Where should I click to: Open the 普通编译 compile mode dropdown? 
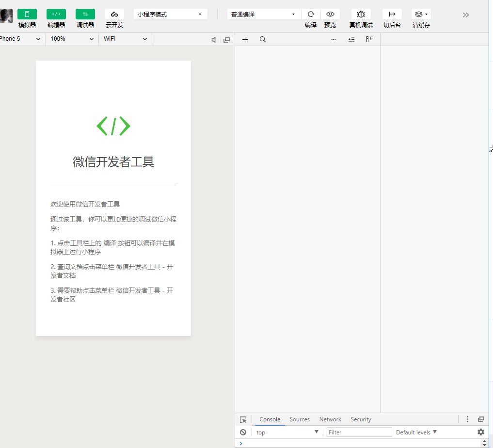[264, 14]
